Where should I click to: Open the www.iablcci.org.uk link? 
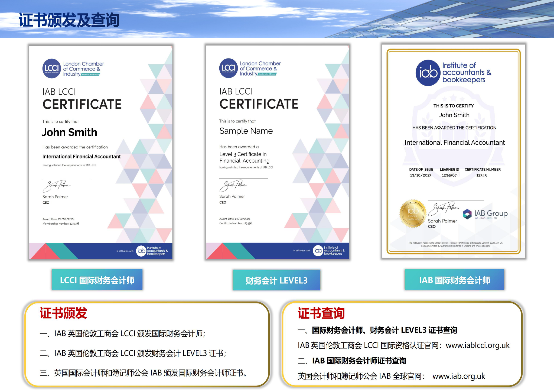(x=478, y=345)
